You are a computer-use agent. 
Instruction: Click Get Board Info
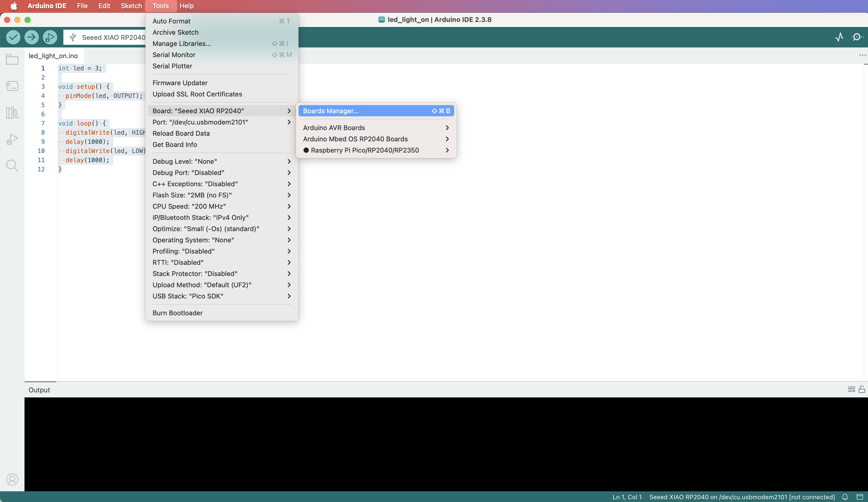175,145
